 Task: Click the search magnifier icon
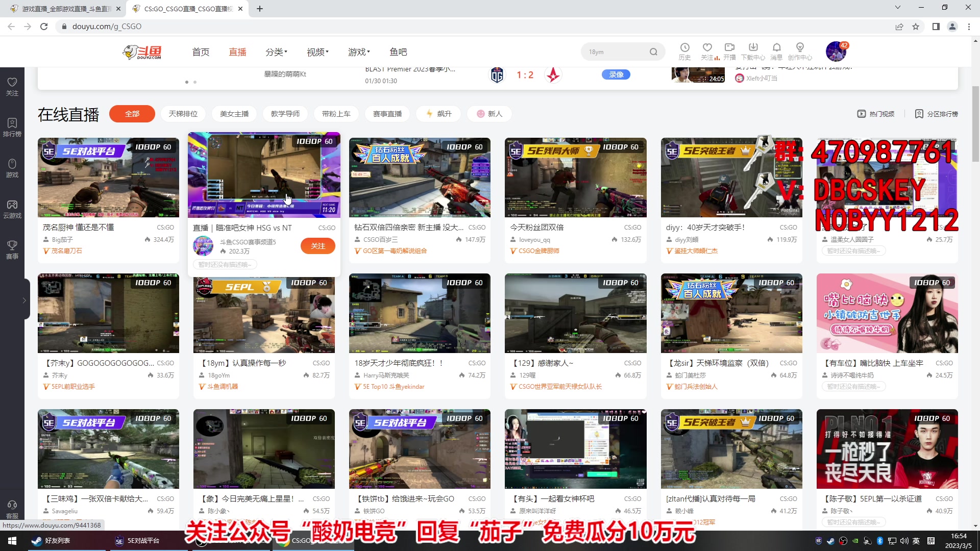coord(653,52)
